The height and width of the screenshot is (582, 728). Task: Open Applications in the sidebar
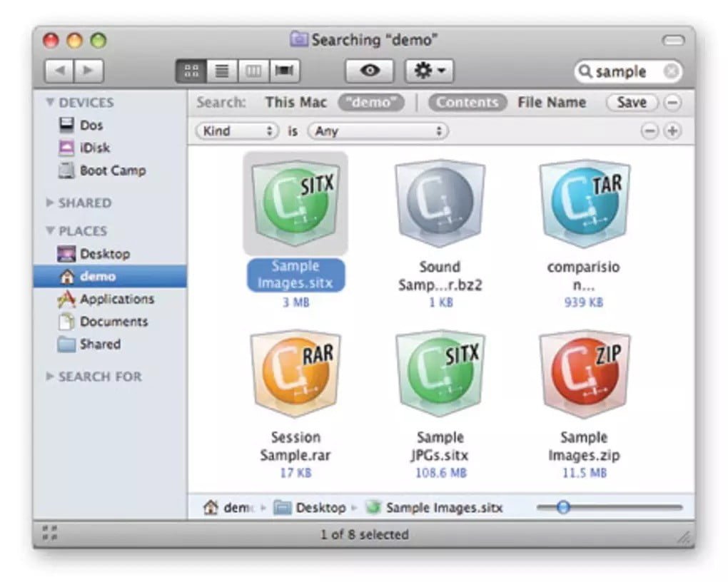tap(116, 300)
